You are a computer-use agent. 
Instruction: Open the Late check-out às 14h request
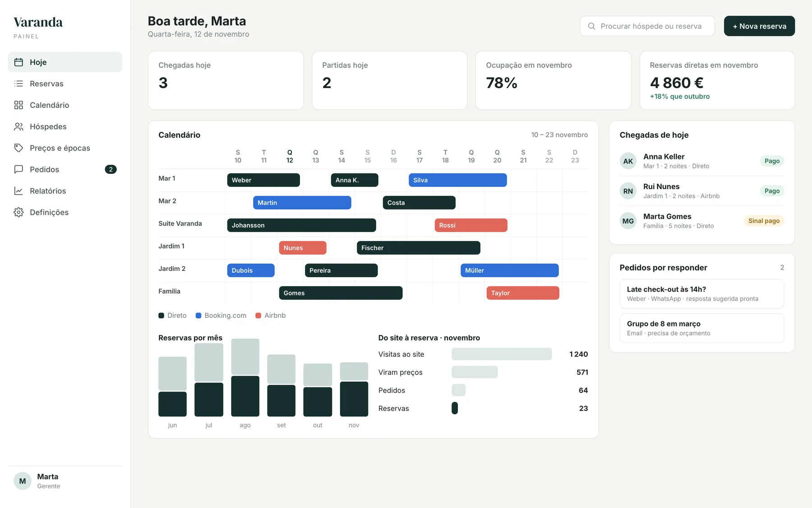pos(701,294)
